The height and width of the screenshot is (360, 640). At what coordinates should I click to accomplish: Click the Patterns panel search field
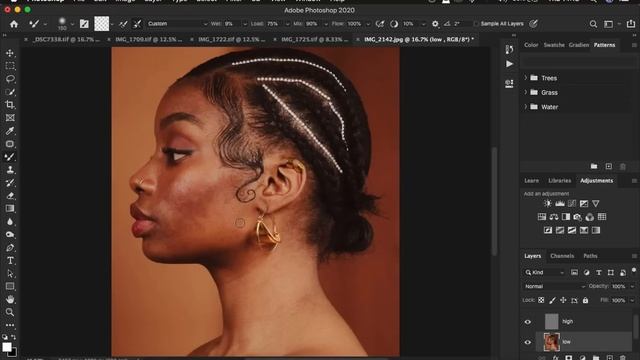click(x=578, y=62)
